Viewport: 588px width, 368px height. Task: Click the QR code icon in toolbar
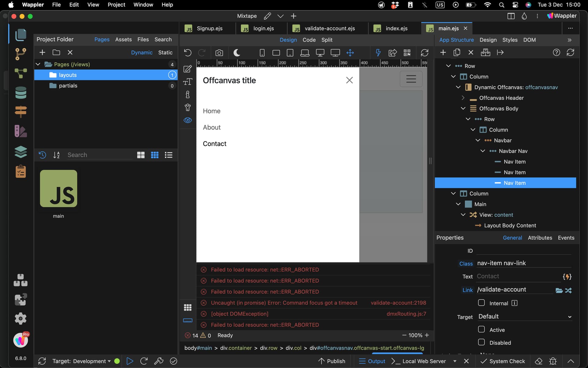pyautogui.click(x=407, y=53)
